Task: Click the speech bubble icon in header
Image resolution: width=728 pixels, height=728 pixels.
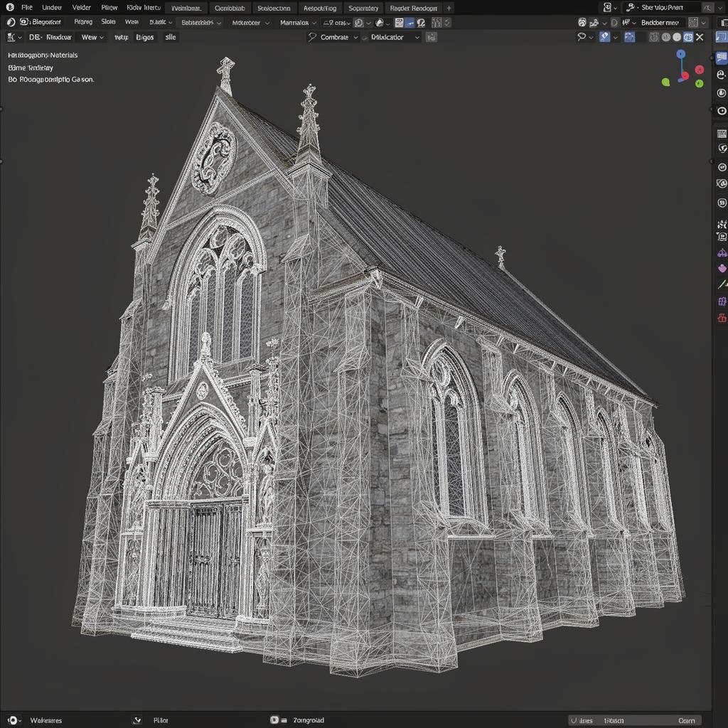Action: tap(582, 37)
